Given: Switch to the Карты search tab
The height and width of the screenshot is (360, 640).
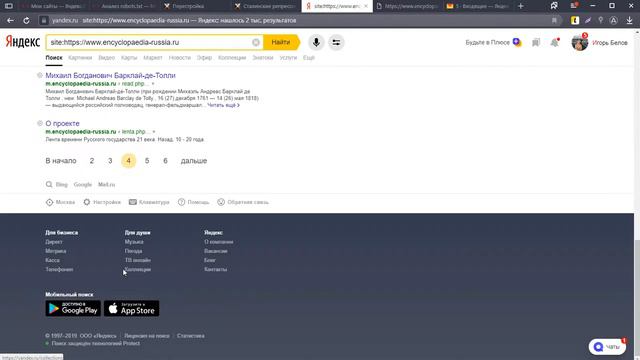Looking at the screenshot, I should 129,58.
